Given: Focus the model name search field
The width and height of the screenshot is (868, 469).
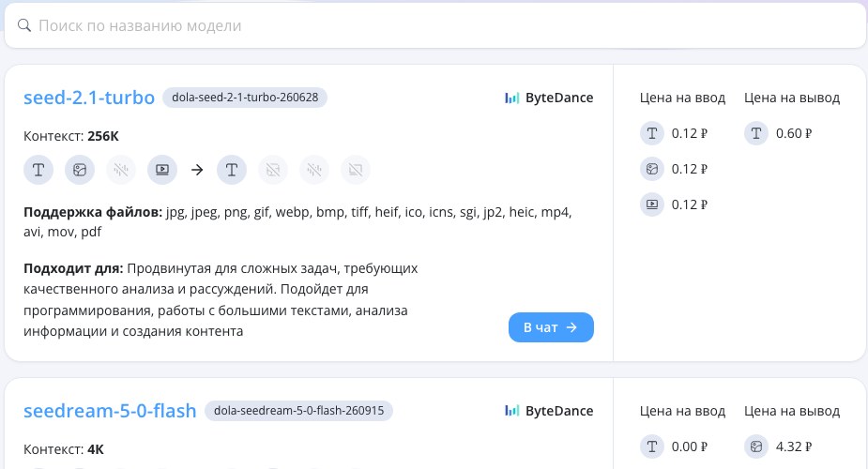Looking at the screenshot, I should click(x=434, y=25).
